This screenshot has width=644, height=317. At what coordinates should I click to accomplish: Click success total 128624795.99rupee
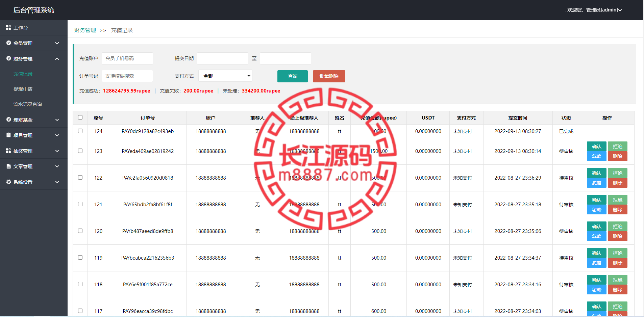(127, 91)
